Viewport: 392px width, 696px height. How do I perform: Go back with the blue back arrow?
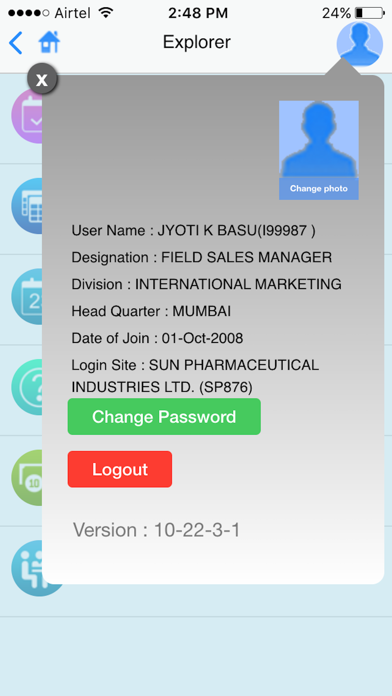pyautogui.click(x=16, y=43)
